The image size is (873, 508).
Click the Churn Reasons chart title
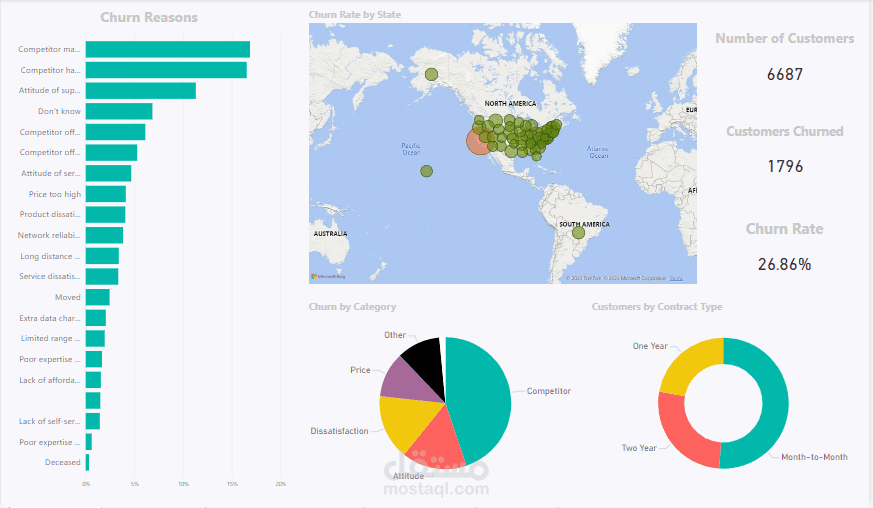[149, 17]
